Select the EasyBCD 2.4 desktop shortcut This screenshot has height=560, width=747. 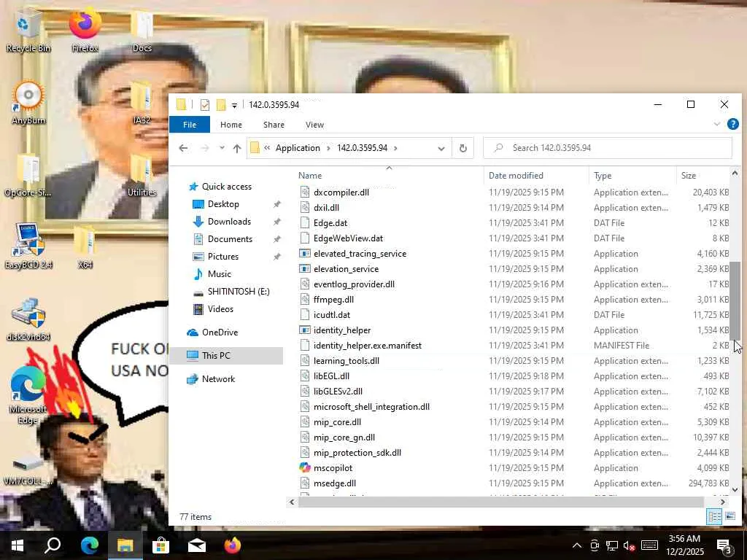click(28, 246)
